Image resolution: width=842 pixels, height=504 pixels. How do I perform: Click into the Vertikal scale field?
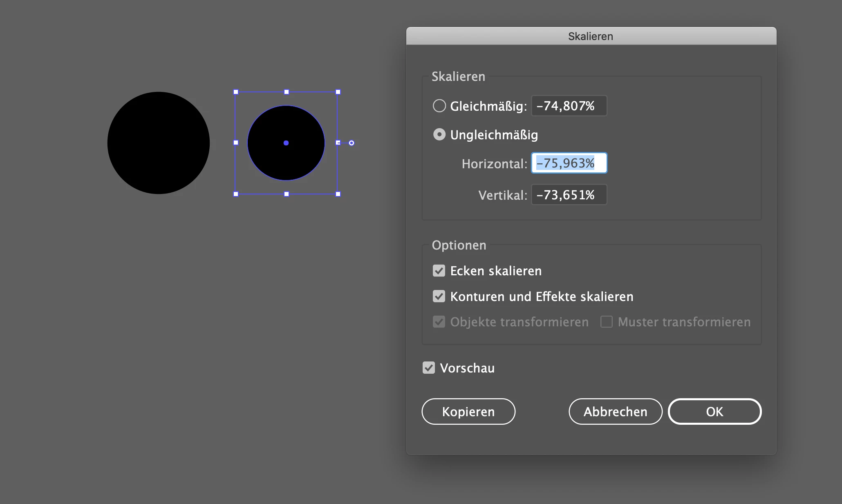tap(569, 195)
